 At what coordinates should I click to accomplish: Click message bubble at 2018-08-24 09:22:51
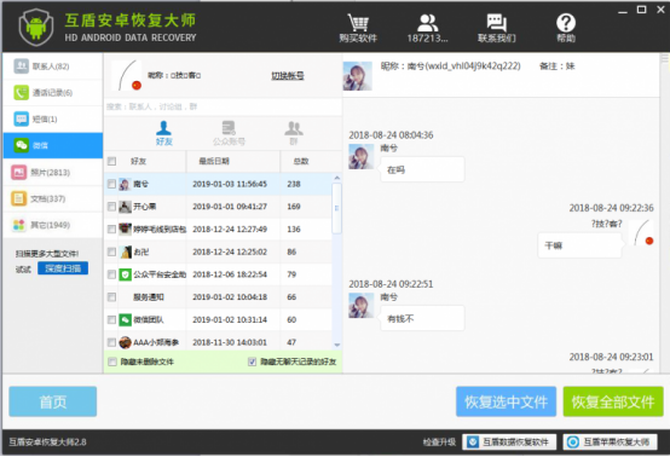[x=422, y=319]
